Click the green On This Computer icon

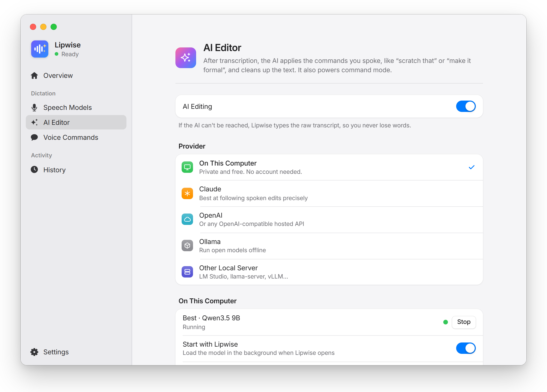[187, 167]
